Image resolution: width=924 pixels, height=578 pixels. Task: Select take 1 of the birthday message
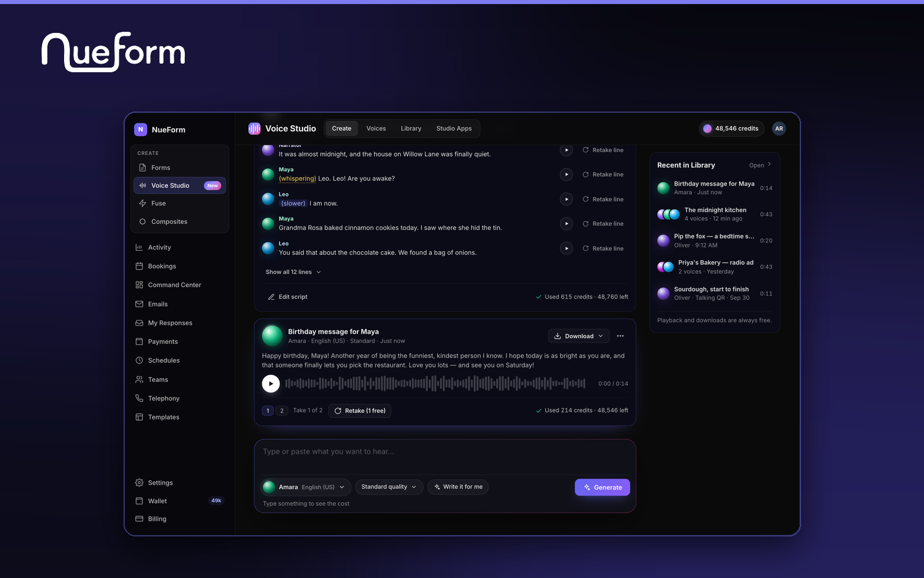tap(268, 410)
